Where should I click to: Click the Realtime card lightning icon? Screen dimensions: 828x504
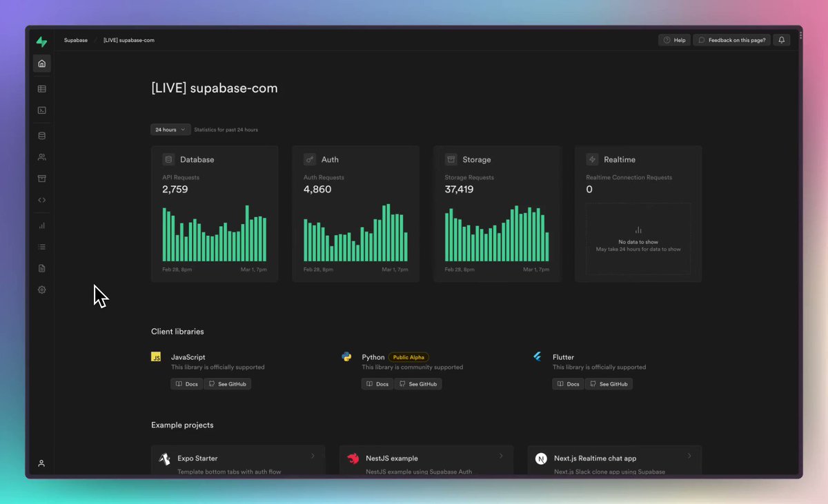592,159
